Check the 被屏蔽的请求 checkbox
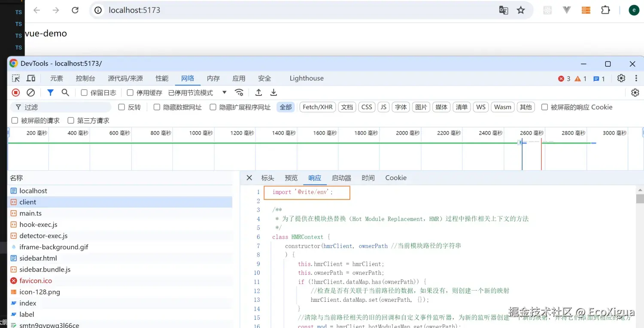Image resolution: width=644 pixels, height=328 pixels. 15,120
